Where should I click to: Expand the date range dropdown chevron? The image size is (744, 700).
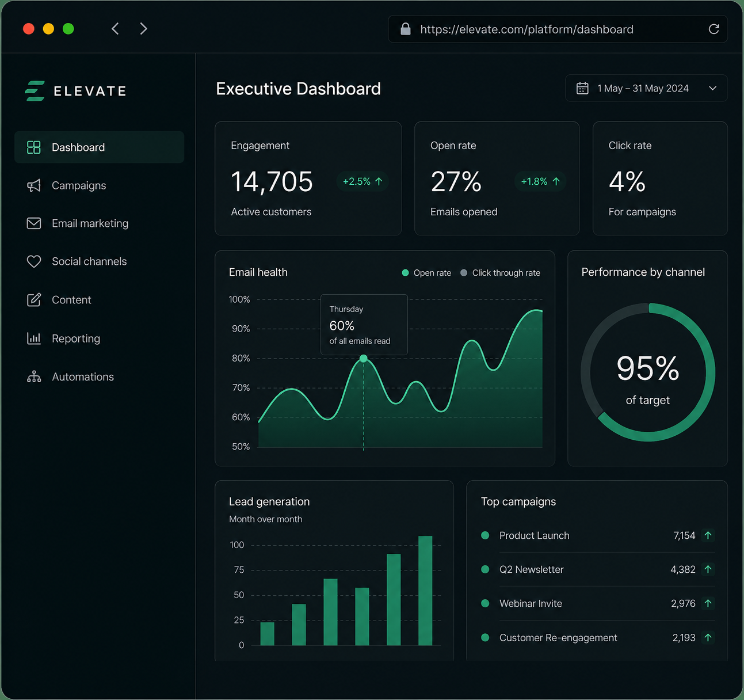click(x=712, y=88)
